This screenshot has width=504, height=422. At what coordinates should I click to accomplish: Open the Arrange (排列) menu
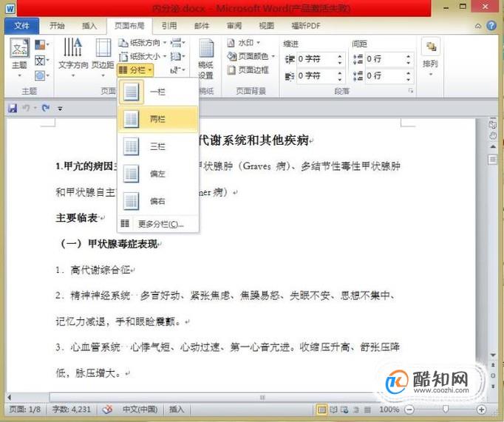[430, 58]
